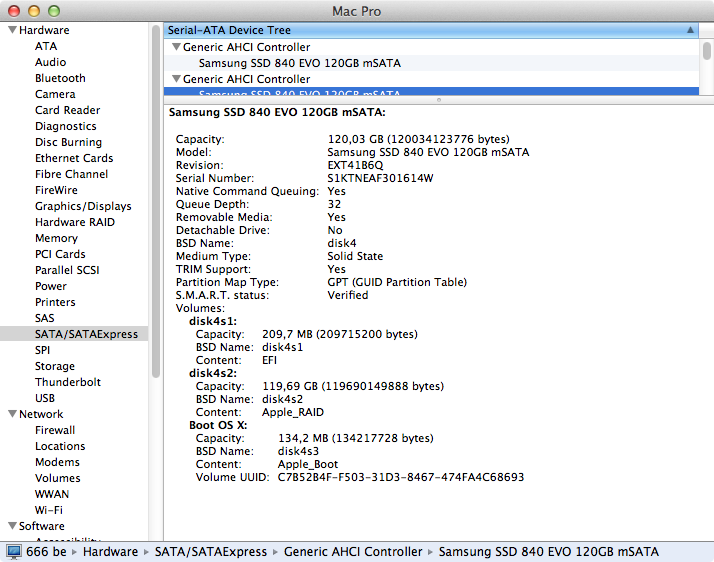Click the 'Apple_RAID' content value
This screenshot has height=562, width=714.
tap(293, 412)
